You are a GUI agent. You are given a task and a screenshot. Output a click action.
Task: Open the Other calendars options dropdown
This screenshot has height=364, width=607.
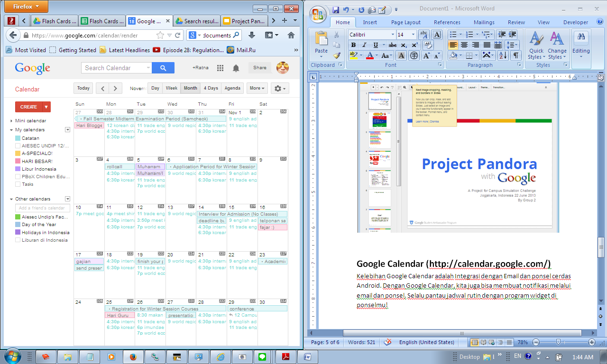click(67, 199)
